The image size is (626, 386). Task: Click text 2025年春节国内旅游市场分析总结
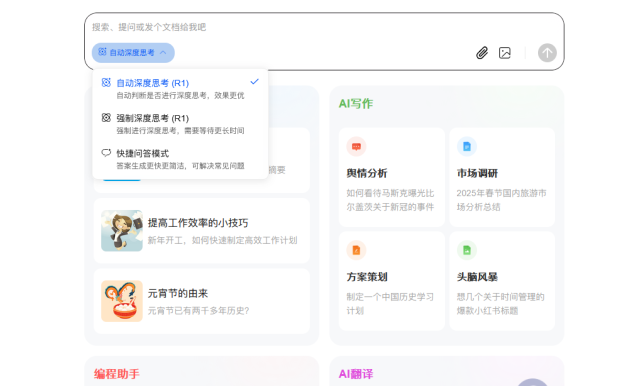pyautogui.click(x=501, y=200)
